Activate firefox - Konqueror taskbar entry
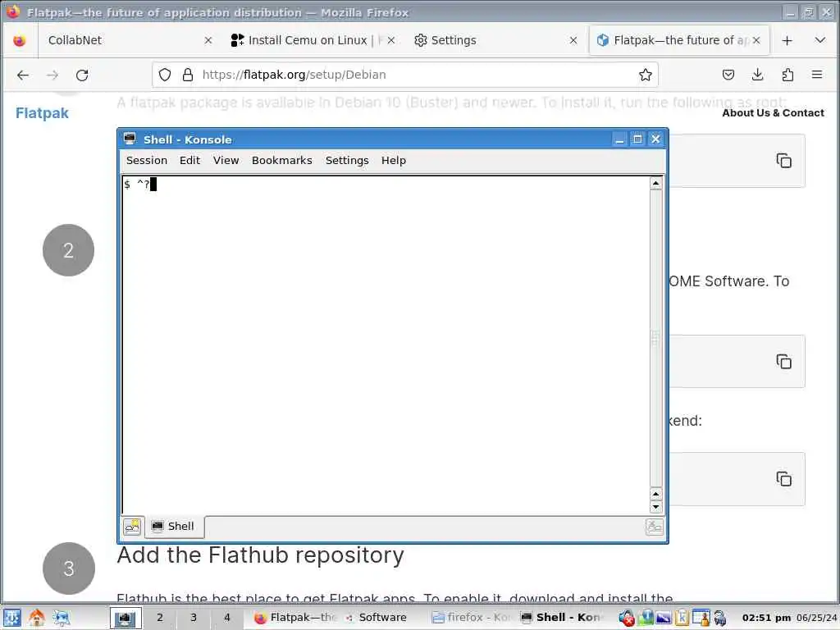This screenshot has height=630, width=840. pyautogui.click(x=472, y=618)
